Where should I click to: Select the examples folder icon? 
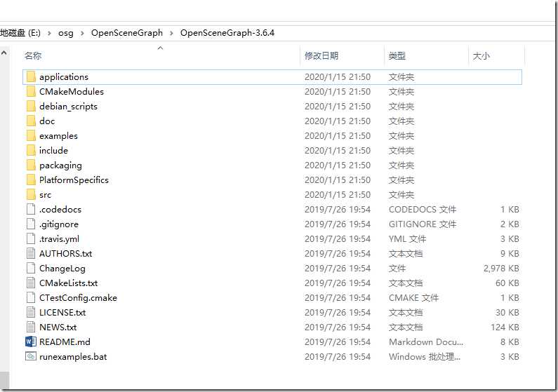[x=31, y=136]
